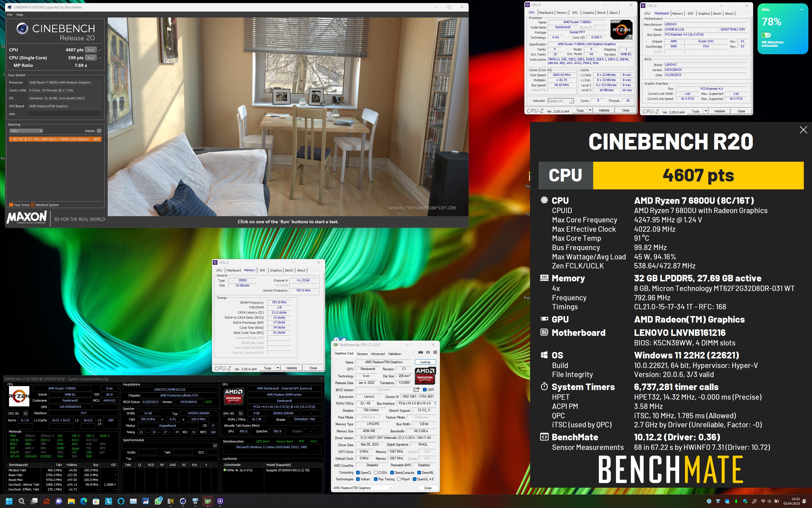Expand ranking Details arrow in Cinebench
Screen dimensions: 812x508
(99, 131)
